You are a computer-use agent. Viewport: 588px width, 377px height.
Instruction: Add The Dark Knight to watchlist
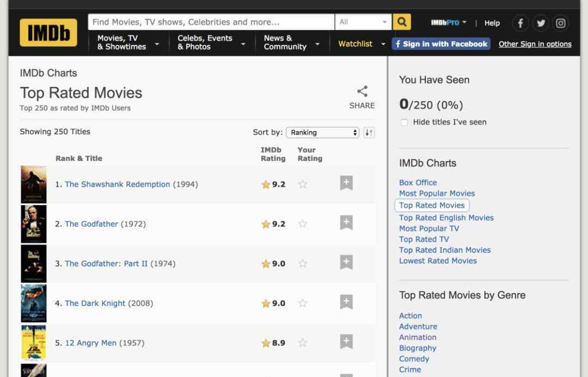coord(346,302)
